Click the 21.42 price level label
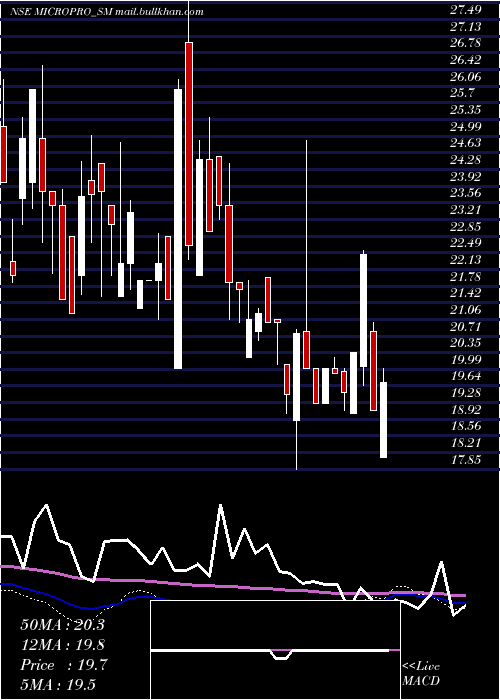 465,294
